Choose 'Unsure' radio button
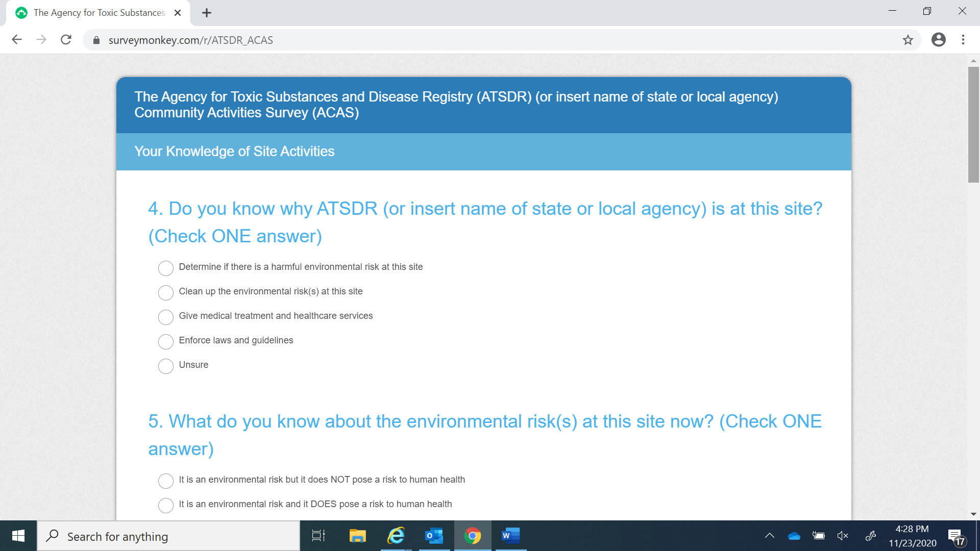980x551 pixels. pos(166,366)
